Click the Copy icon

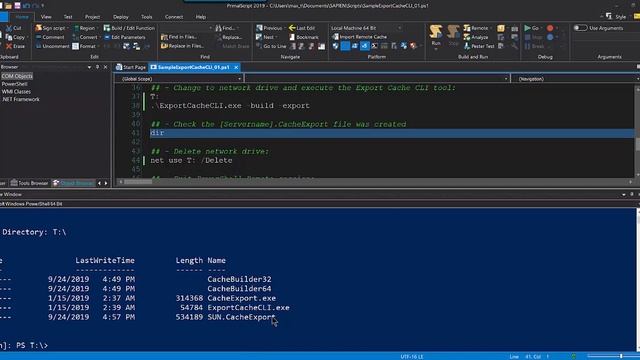click(x=9, y=37)
